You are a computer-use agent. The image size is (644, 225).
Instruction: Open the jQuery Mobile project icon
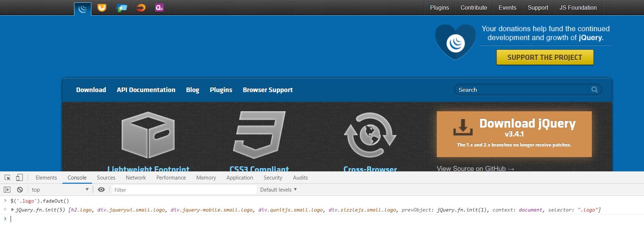point(121,7)
